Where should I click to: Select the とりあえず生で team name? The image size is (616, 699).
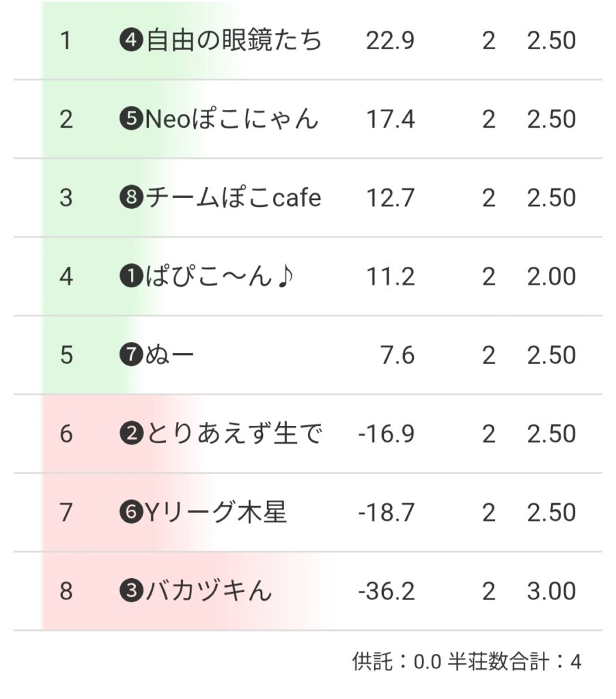click(x=234, y=434)
